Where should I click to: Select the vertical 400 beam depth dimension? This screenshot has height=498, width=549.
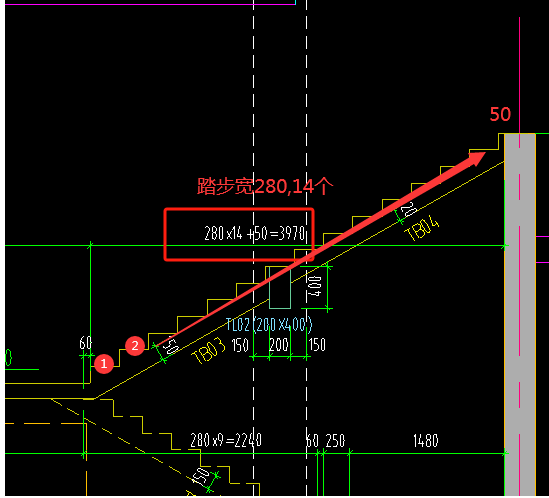pyautogui.click(x=314, y=286)
